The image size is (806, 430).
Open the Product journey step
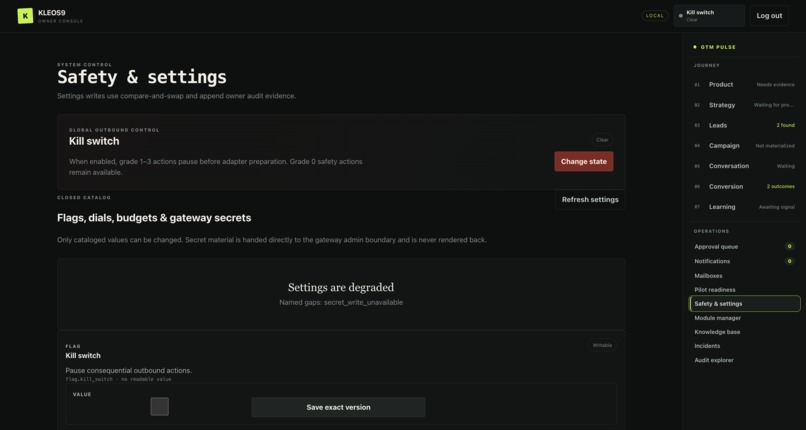(744, 84)
